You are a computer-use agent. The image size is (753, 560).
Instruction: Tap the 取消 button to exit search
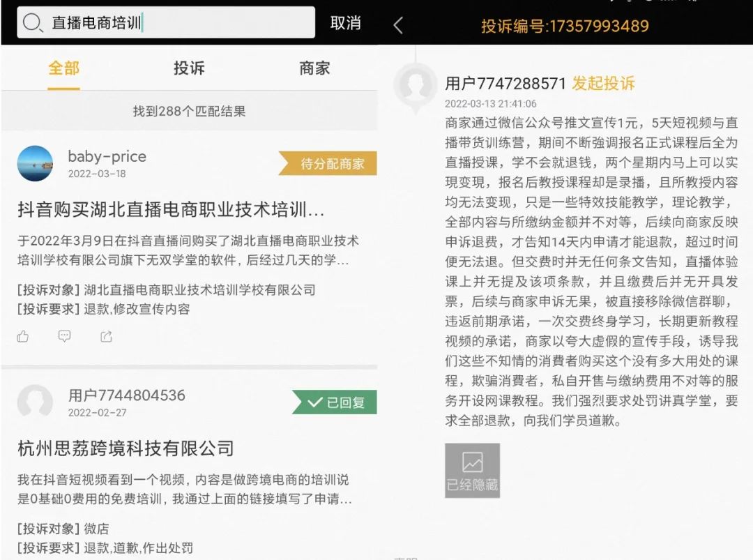pyautogui.click(x=347, y=23)
